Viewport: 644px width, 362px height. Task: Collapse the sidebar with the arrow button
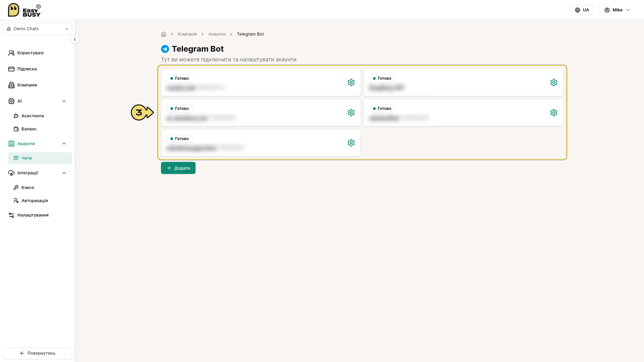pos(75,39)
